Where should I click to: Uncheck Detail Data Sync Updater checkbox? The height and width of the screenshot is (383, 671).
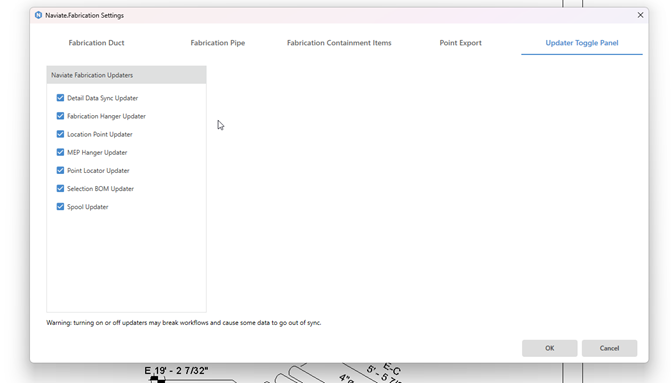tap(60, 98)
